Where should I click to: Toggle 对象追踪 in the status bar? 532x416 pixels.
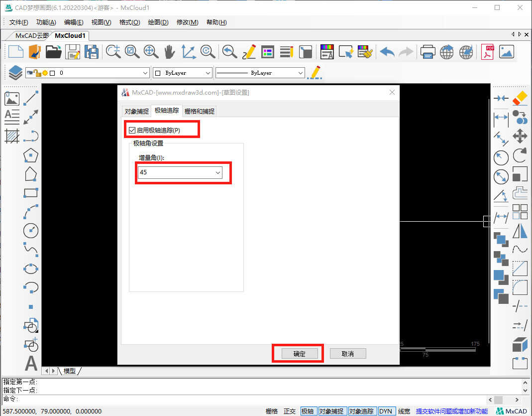tap(361, 411)
